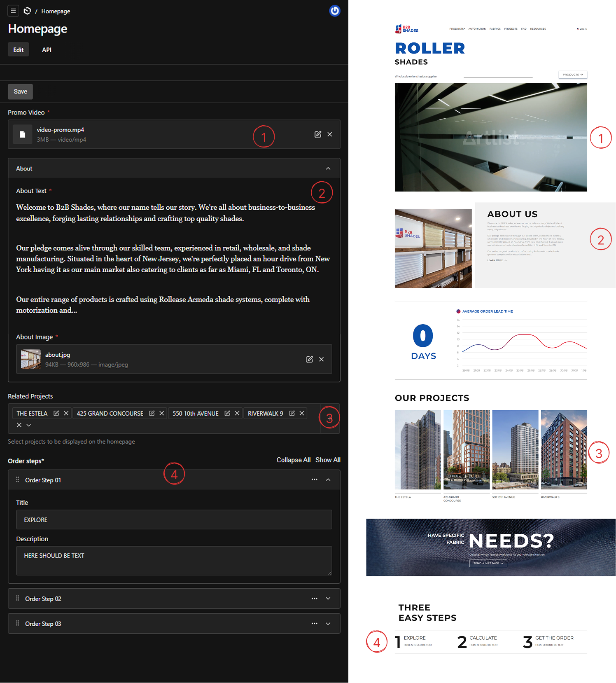Save the homepage changes

pyautogui.click(x=20, y=91)
